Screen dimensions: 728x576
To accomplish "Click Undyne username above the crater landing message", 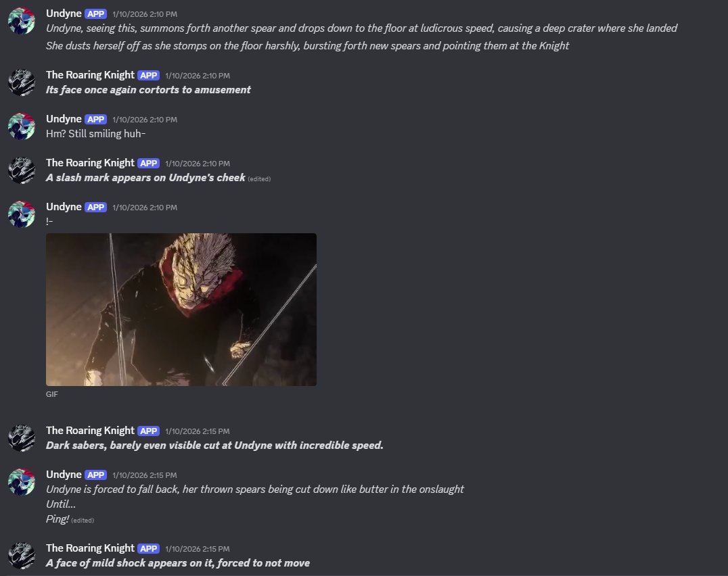I will pos(64,14).
